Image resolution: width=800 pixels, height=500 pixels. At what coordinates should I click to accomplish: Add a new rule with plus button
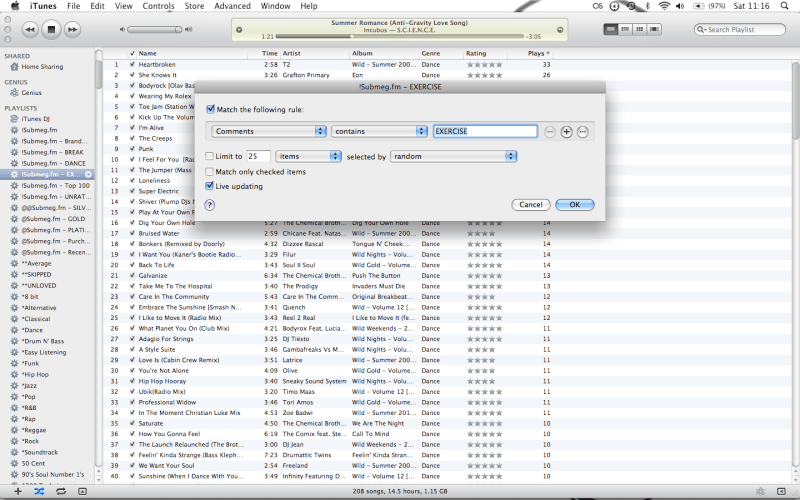(566, 131)
